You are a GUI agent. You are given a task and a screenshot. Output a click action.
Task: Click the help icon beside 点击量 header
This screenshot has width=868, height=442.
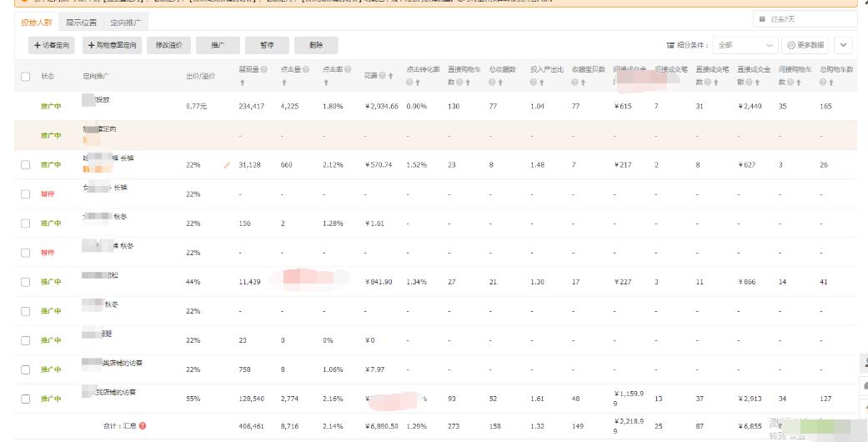pyautogui.click(x=306, y=69)
